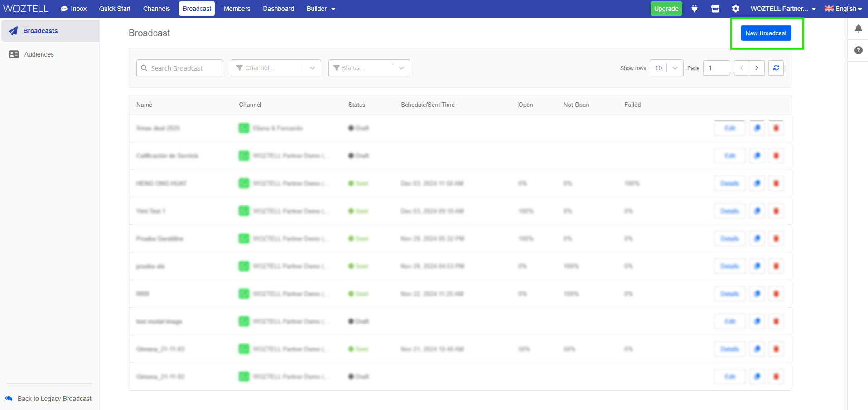The height and width of the screenshot is (410, 868).
Task: Open the notifications bell
Action: [x=858, y=29]
